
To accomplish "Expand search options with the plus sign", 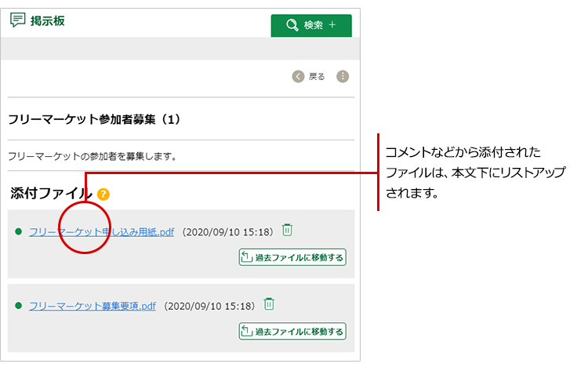I will [x=332, y=25].
